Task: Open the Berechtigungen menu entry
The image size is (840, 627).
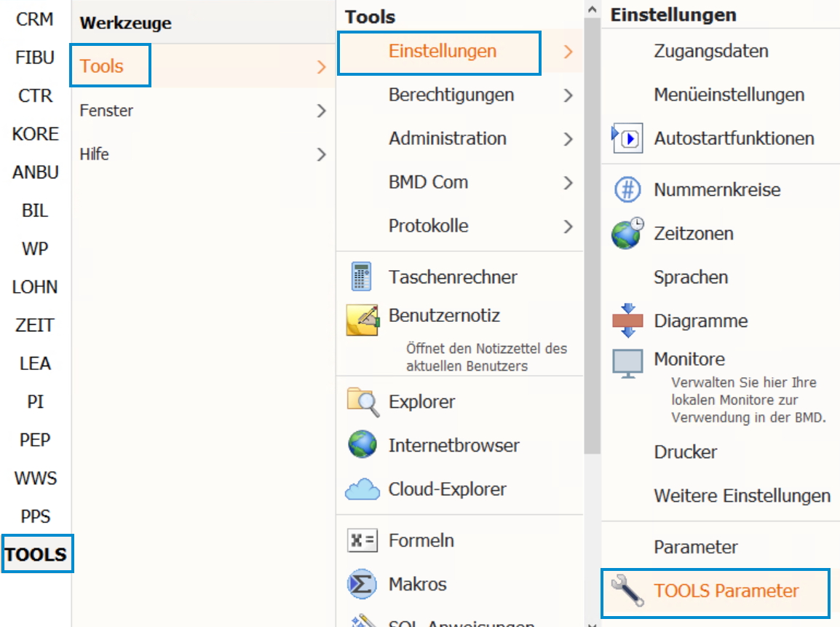Action: tap(459, 95)
